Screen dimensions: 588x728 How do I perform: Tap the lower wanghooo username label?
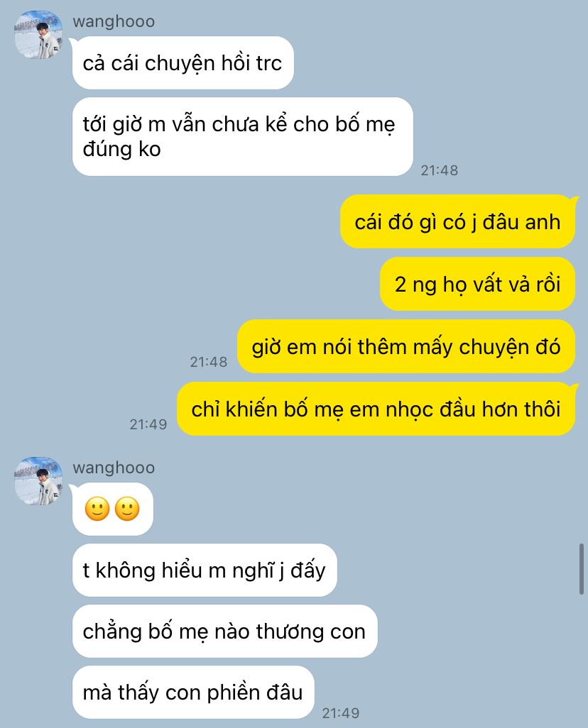(x=114, y=468)
